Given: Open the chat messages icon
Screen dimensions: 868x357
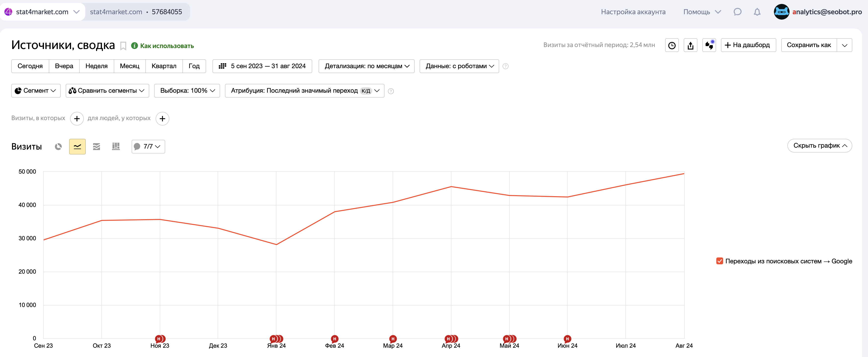Looking at the screenshot, I should coord(737,12).
